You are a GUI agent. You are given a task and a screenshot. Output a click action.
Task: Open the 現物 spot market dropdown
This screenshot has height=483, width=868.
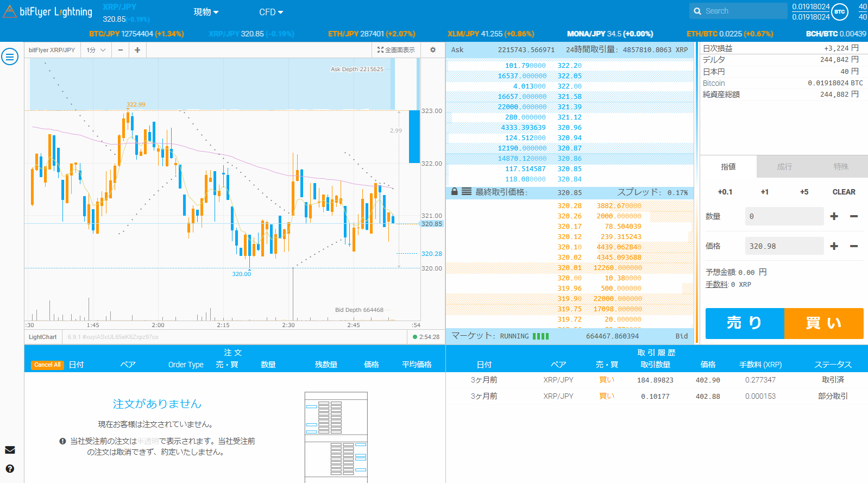point(206,12)
